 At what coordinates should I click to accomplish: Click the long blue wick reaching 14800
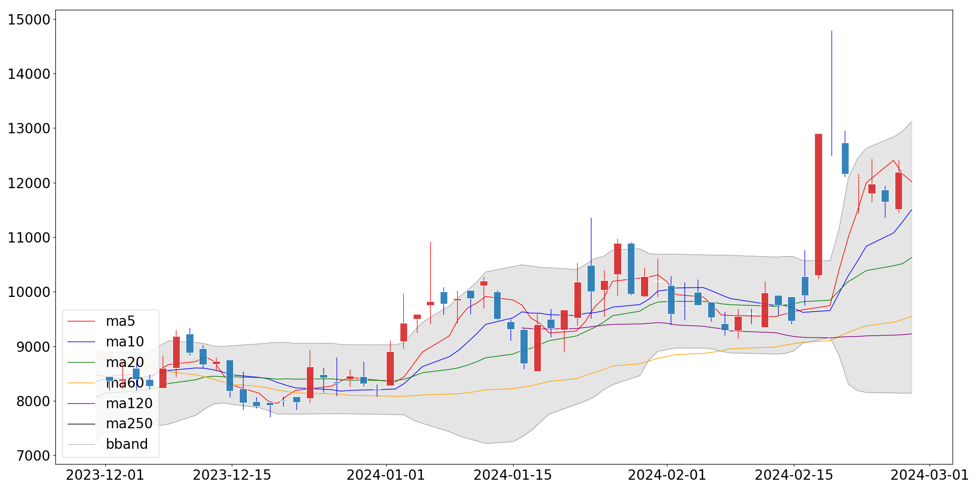832,93
